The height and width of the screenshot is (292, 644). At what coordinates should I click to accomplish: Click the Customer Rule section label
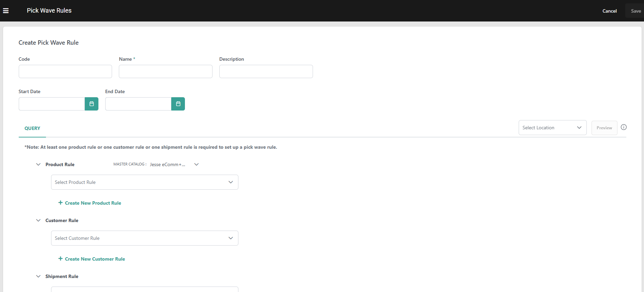(x=62, y=220)
